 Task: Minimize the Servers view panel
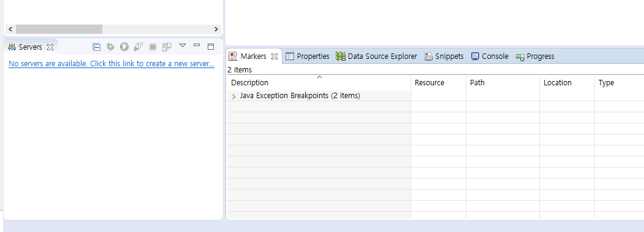[x=197, y=45]
